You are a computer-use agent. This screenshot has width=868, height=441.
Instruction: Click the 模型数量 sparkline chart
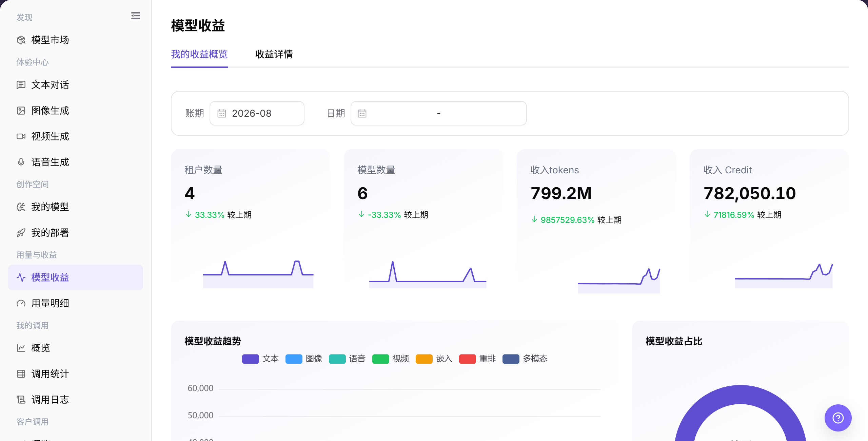coord(428,274)
